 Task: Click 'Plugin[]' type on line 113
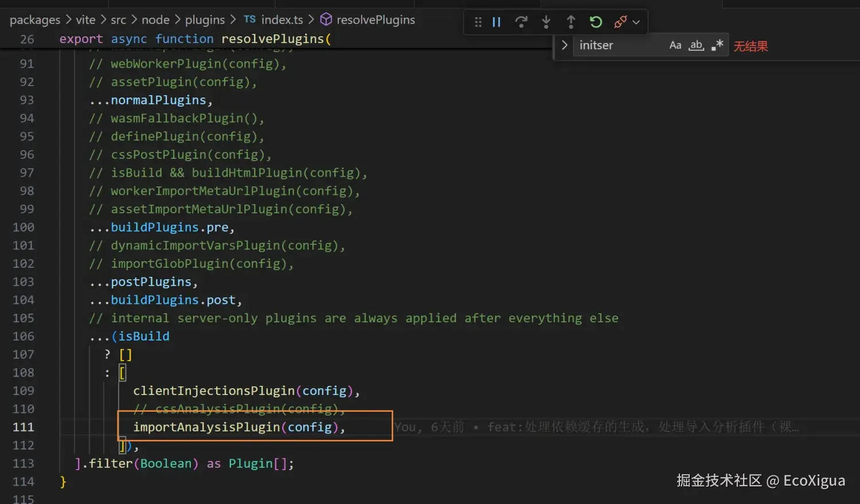pyautogui.click(x=257, y=464)
